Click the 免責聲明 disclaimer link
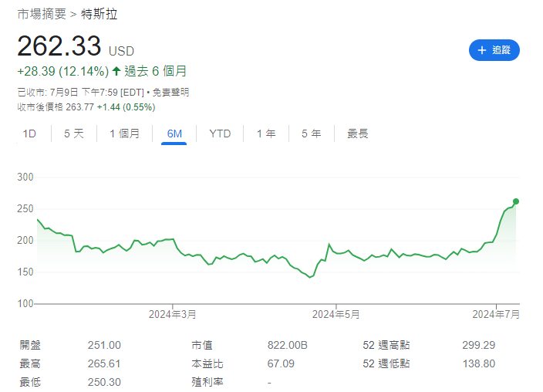 pos(170,92)
